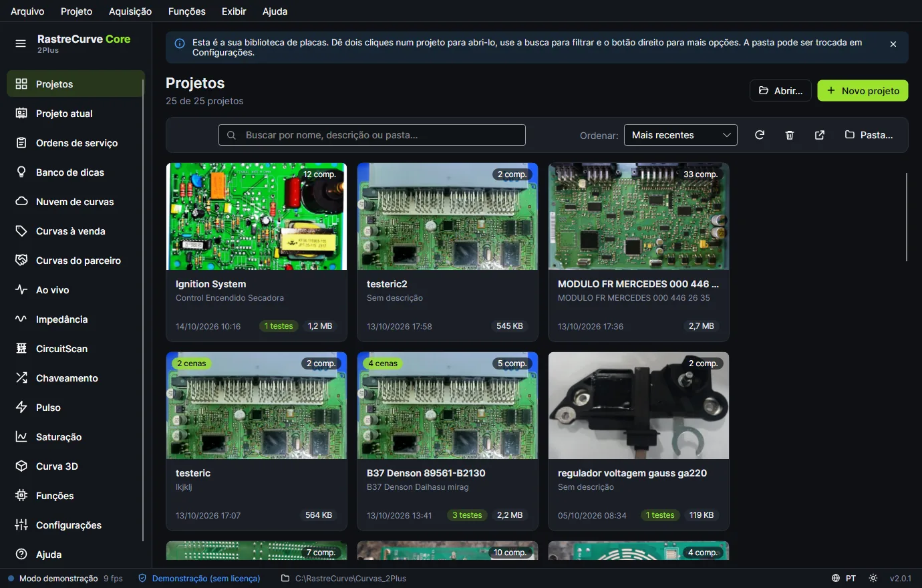
Task: Select the MODULO FR MERCEDES project card
Action: click(x=639, y=253)
